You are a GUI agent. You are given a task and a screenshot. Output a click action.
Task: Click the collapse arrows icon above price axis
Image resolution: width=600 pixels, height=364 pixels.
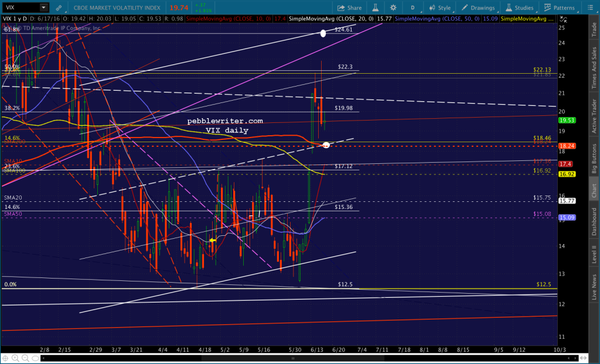point(563,19)
